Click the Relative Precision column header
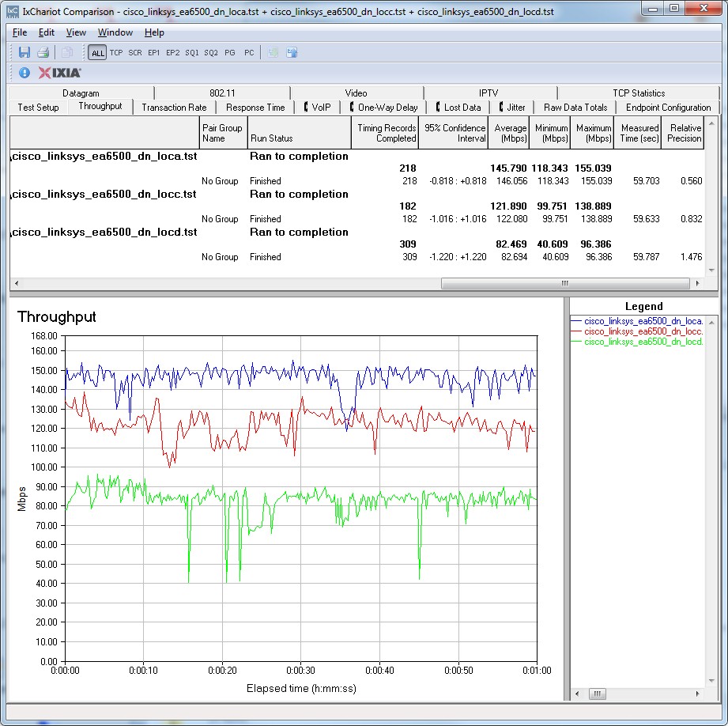The width and height of the screenshot is (728, 726). [682, 133]
